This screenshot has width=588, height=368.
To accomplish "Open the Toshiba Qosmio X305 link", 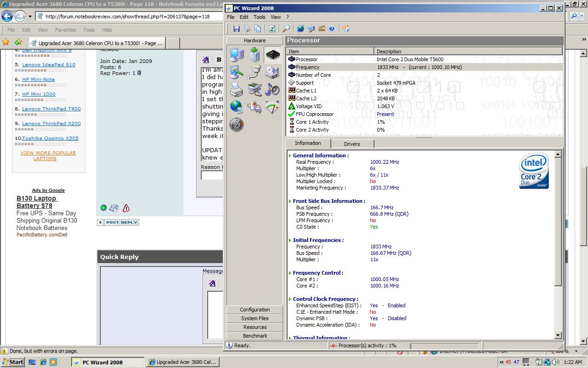I will coord(50,138).
